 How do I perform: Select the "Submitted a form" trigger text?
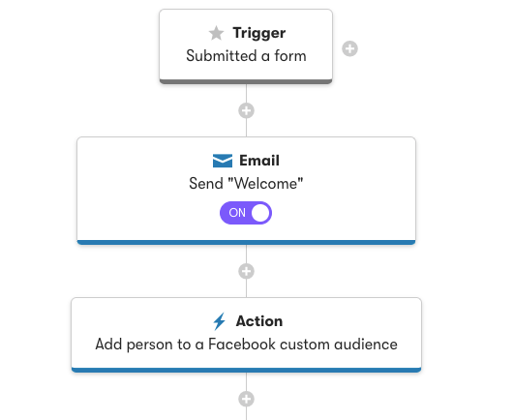pyautogui.click(x=246, y=56)
